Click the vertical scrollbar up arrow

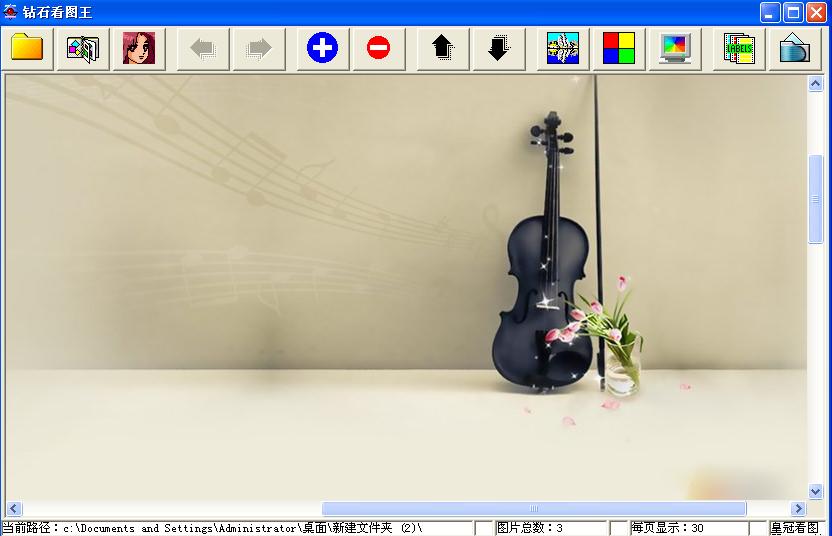816,83
